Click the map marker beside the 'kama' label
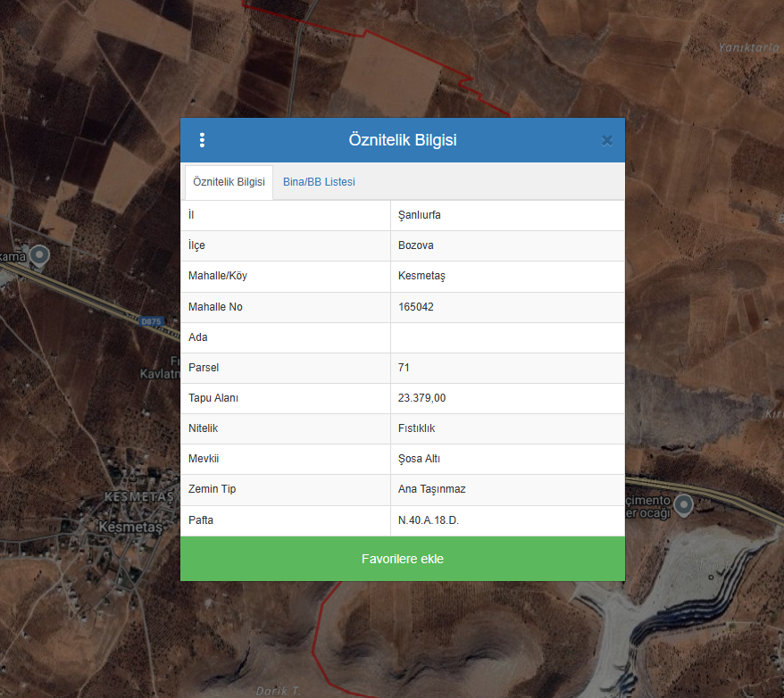Image resolution: width=784 pixels, height=698 pixels. tap(38, 257)
